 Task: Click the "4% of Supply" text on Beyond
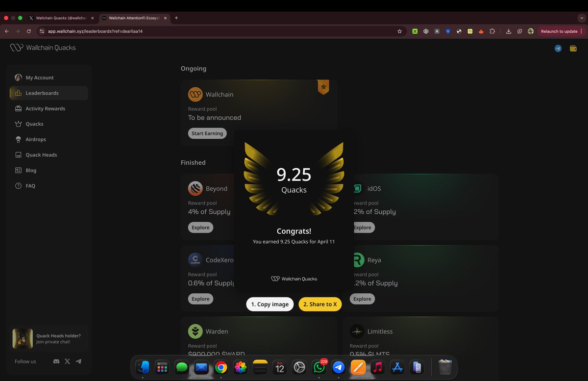click(x=209, y=212)
